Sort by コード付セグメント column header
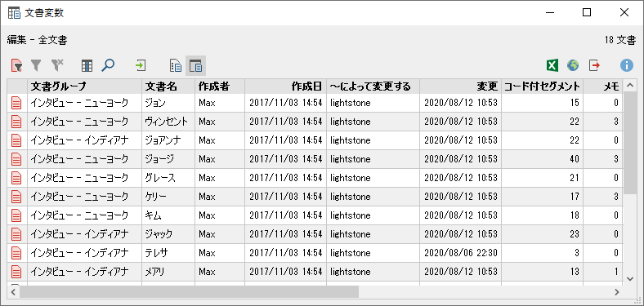The image size is (644, 306). click(542, 86)
